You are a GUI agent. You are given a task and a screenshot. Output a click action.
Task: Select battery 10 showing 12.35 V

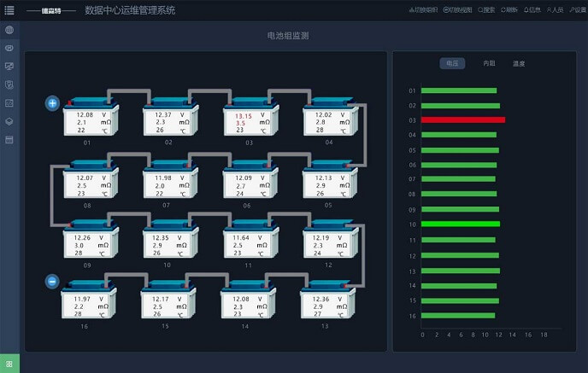[171, 240]
